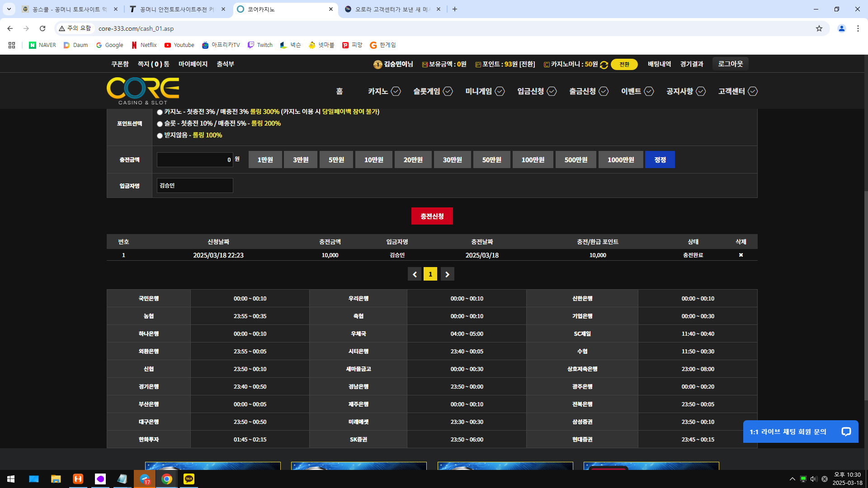The image size is (868, 488).
Task: Click the CORE Casino & Slot logo
Action: point(143,91)
